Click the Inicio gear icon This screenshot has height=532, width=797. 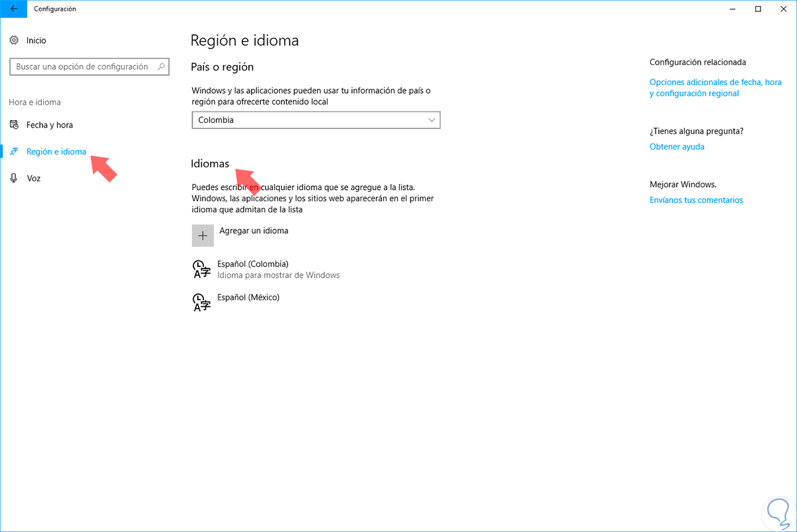click(14, 41)
